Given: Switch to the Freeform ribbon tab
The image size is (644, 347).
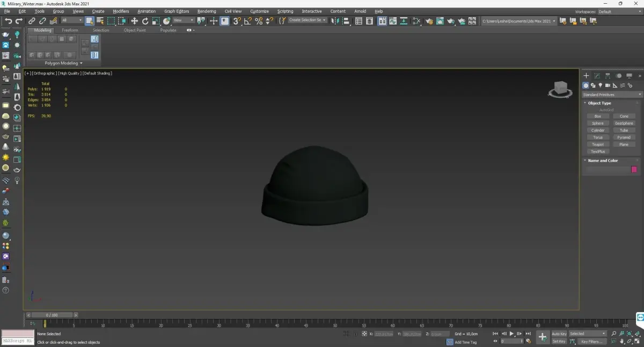Looking at the screenshot, I should click(70, 30).
